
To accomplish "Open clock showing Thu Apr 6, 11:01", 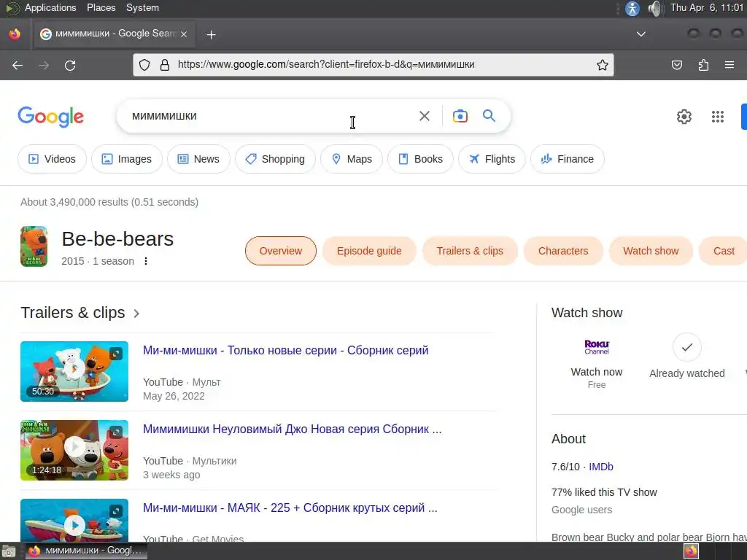I will pos(706,7).
